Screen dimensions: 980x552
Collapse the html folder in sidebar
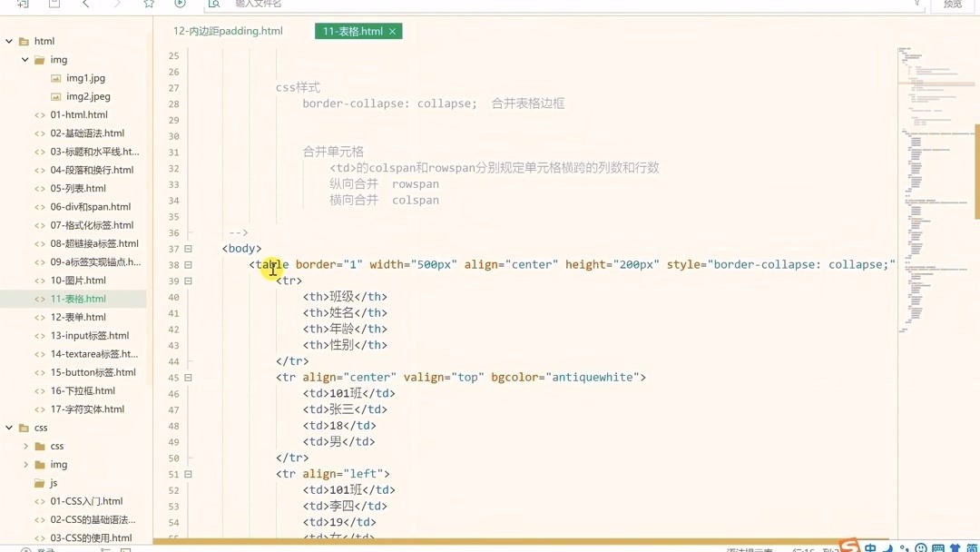pos(9,40)
